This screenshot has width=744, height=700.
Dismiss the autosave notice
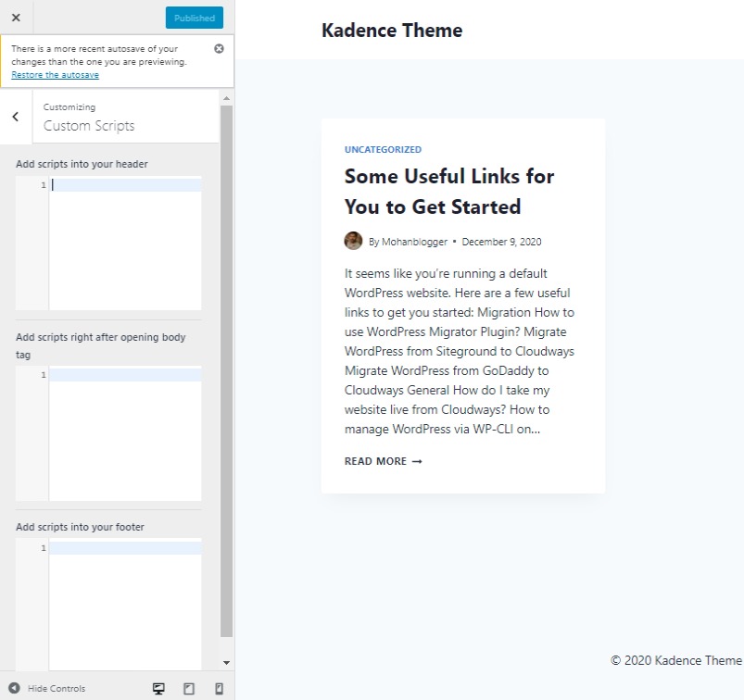click(219, 48)
